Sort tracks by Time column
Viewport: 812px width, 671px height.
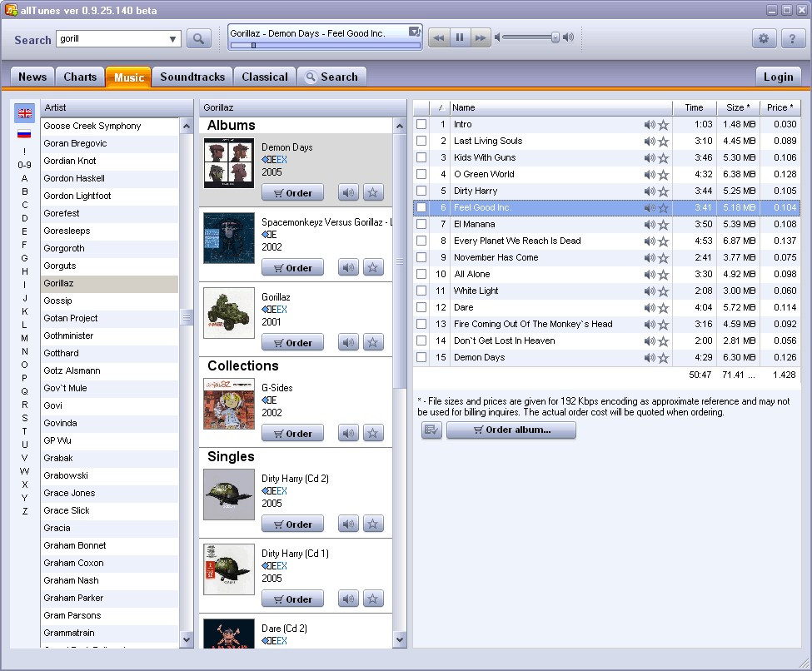(694, 107)
